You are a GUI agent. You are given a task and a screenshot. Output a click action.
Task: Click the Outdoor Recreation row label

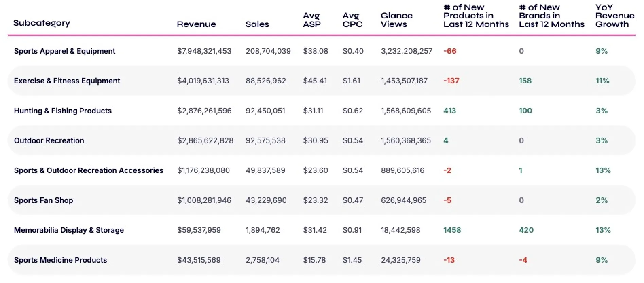49,140
